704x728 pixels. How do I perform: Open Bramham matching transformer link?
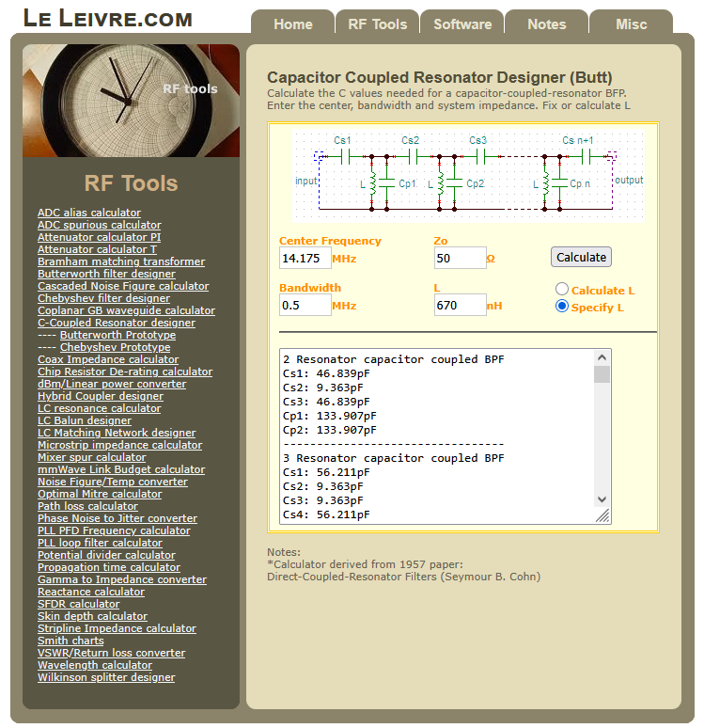tap(121, 261)
